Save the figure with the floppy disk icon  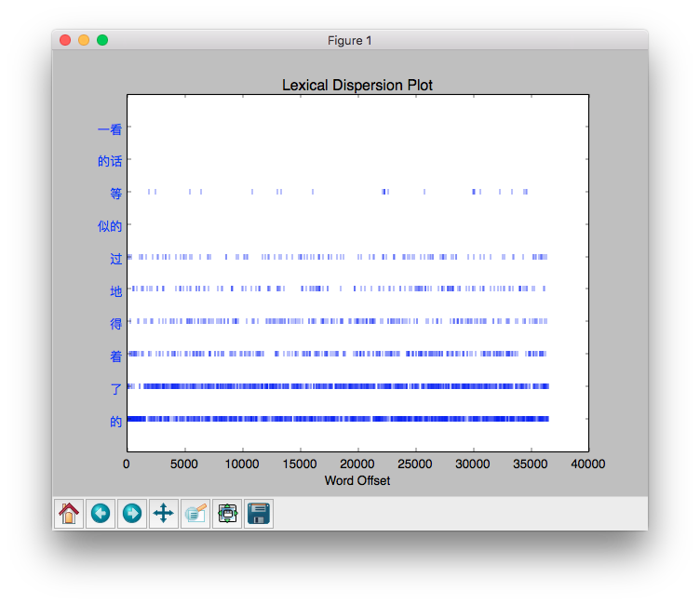click(259, 513)
